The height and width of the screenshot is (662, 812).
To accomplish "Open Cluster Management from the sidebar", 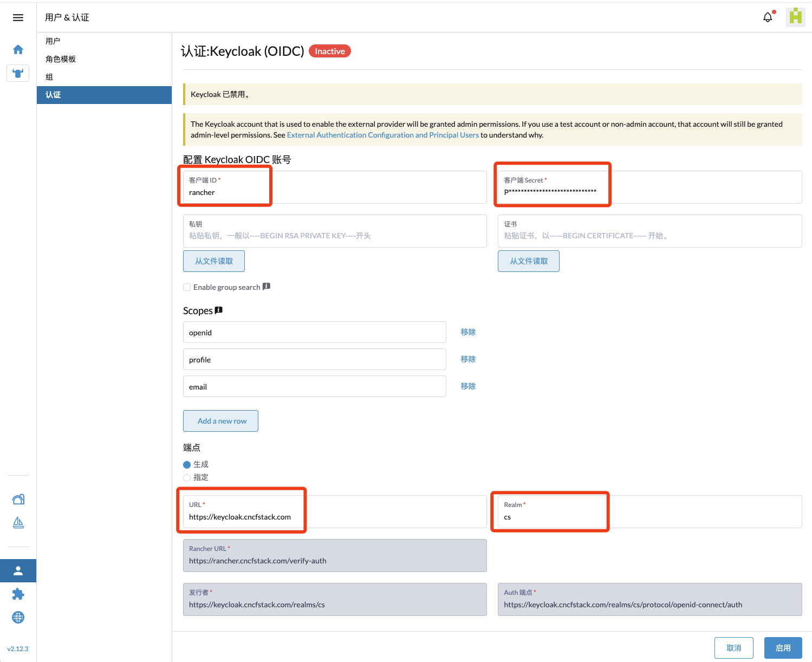I will (x=18, y=499).
